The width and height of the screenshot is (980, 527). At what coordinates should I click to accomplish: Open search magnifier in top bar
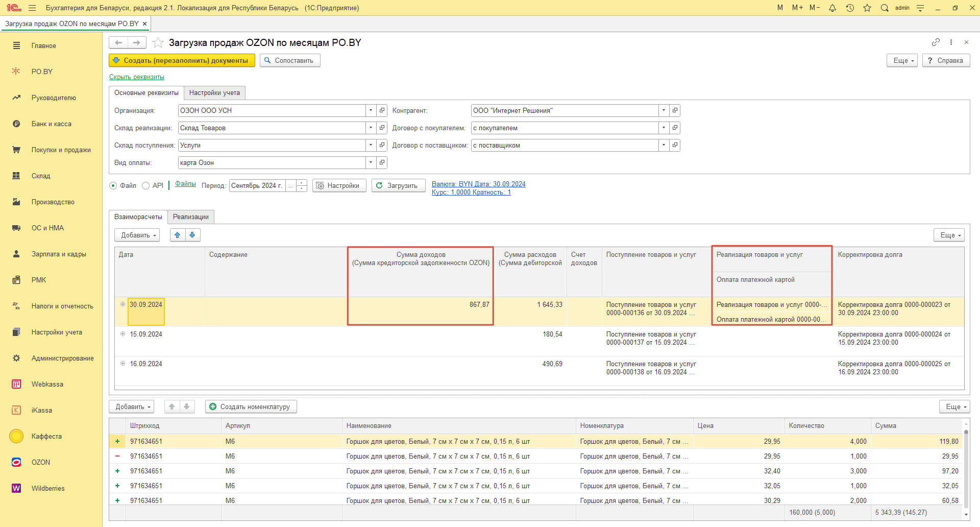click(885, 8)
